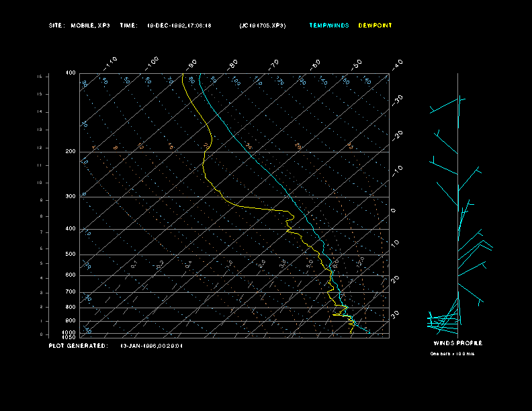Click the 2 km mark on height axis
Image resolution: width=532 pixels, height=411 pixels.
(x=42, y=306)
